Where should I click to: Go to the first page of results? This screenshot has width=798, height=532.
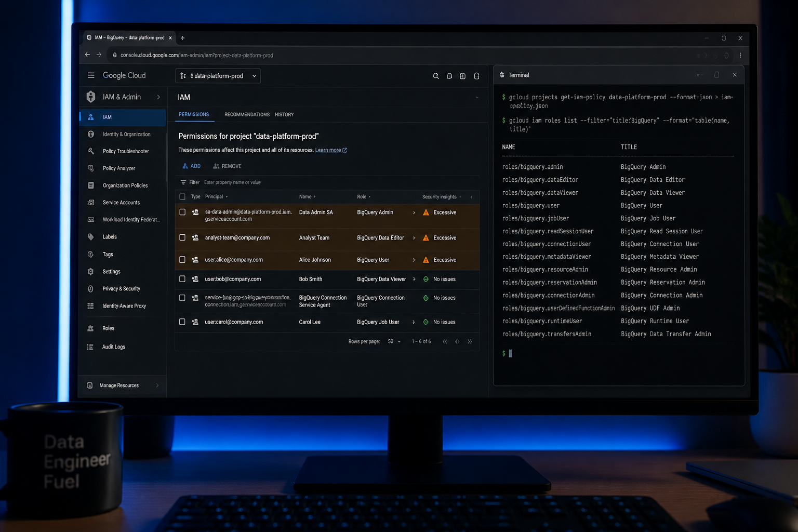pyautogui.click(x=445, y=341)
